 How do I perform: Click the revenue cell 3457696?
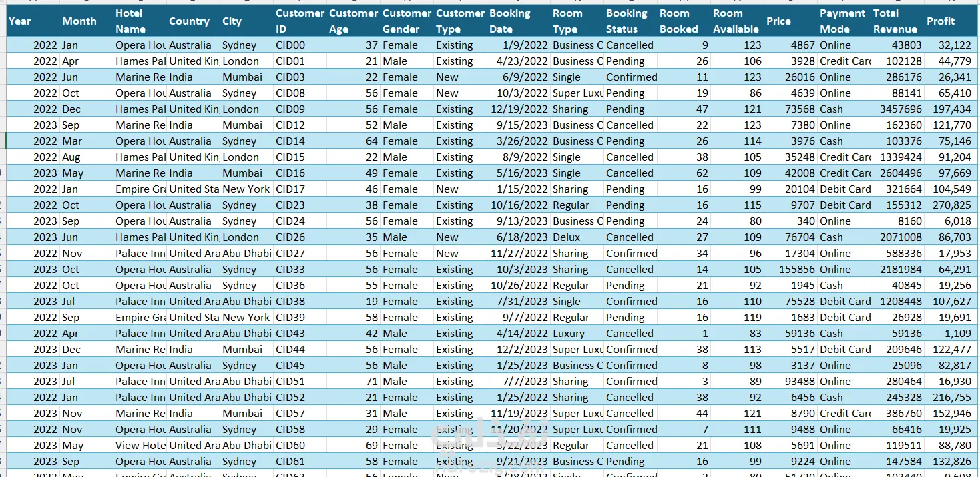(897, 109)
